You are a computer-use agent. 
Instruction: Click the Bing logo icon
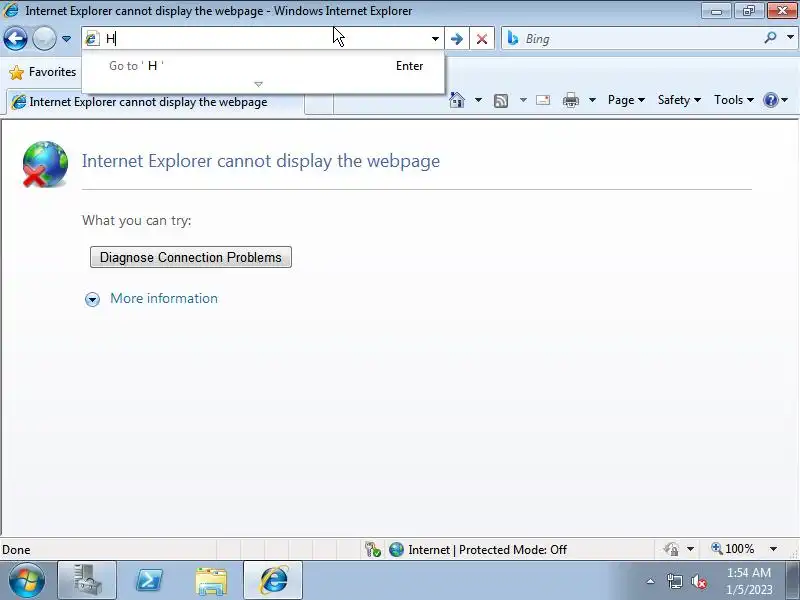coord(513,38)
